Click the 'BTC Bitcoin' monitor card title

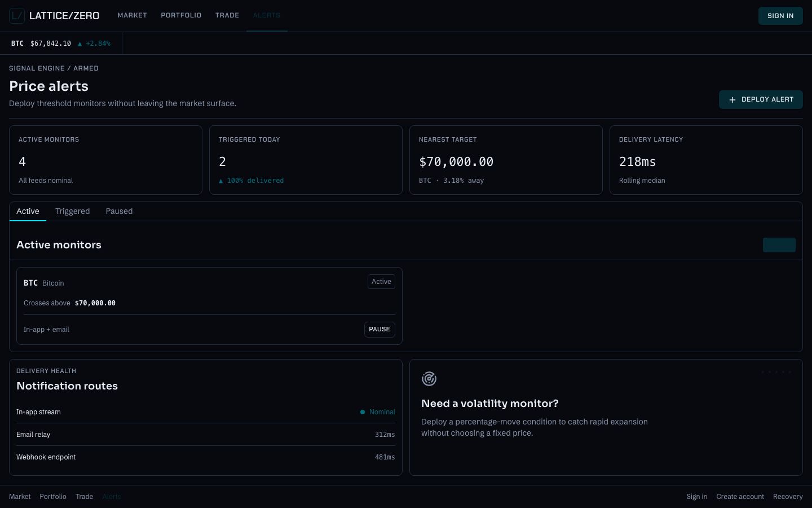pyautogui.click(x=44, y=283)
